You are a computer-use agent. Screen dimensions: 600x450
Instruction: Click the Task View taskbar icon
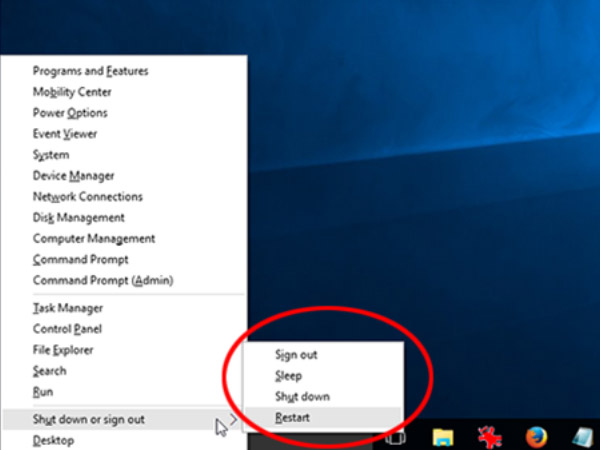click(396, 437)
